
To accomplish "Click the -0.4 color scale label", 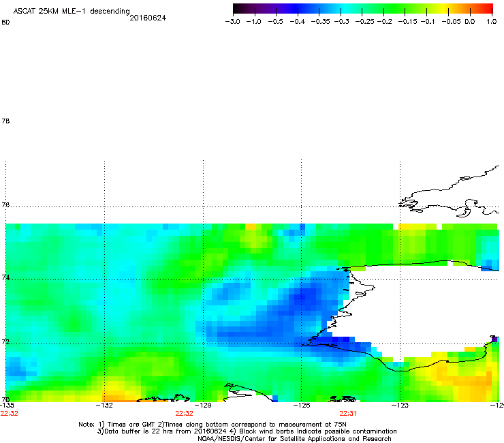I will (298, 22).
